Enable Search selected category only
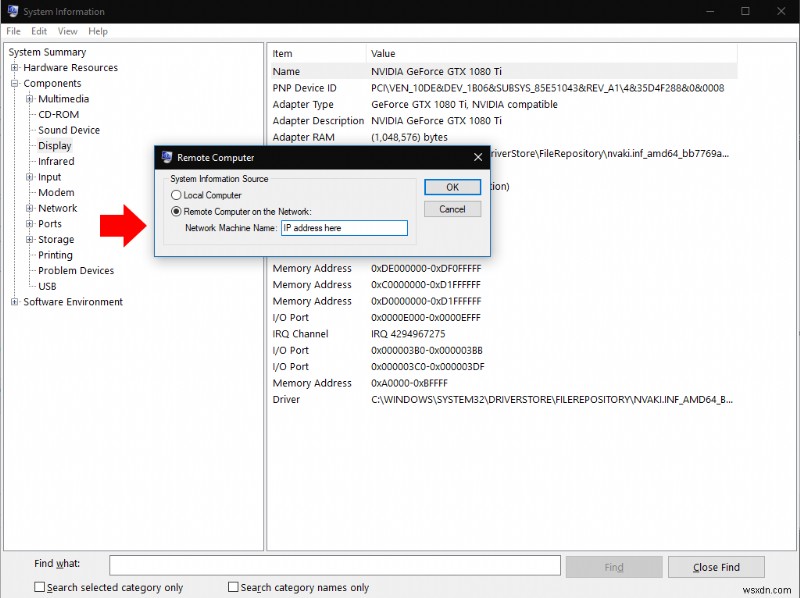The height and width of the screenshot is (598, 800). [x=37, y=587]
